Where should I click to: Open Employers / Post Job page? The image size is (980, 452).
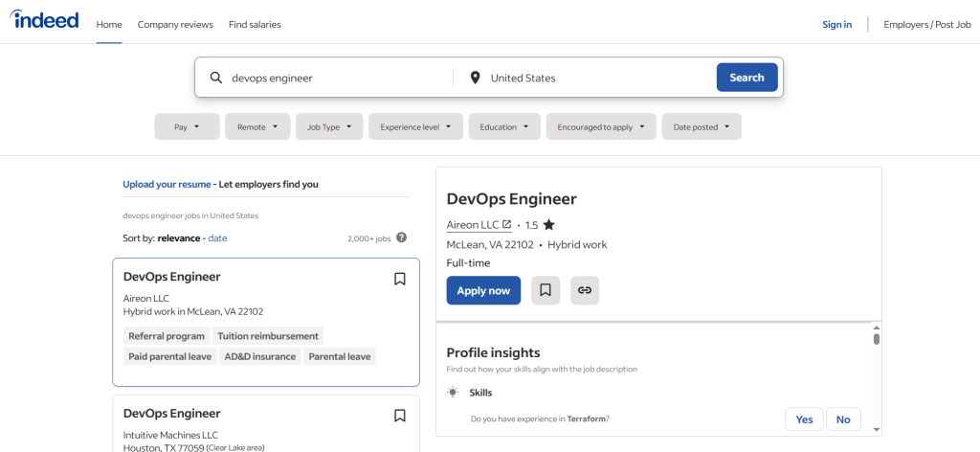pos(926,24)
